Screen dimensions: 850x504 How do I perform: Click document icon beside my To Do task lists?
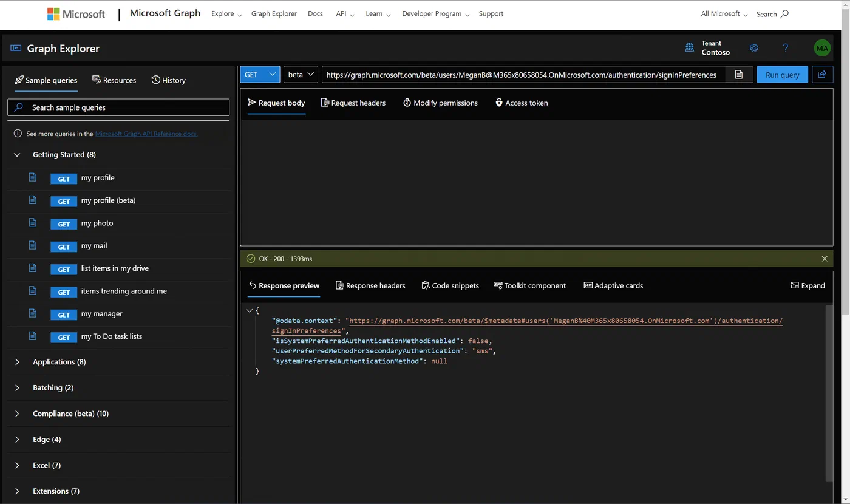coord(33,336)
